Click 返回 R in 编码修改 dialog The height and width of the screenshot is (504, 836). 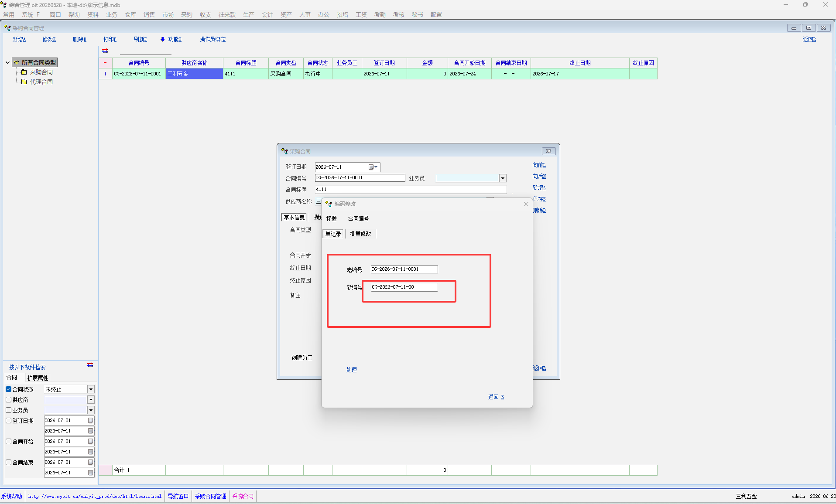coord(496,397)
